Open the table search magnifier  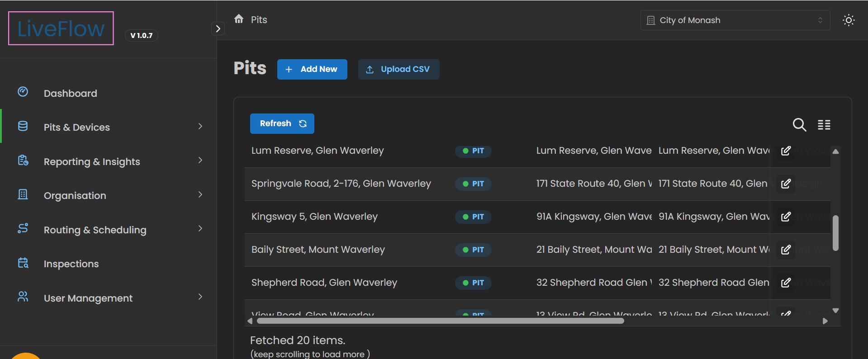(x=799, y=124)
